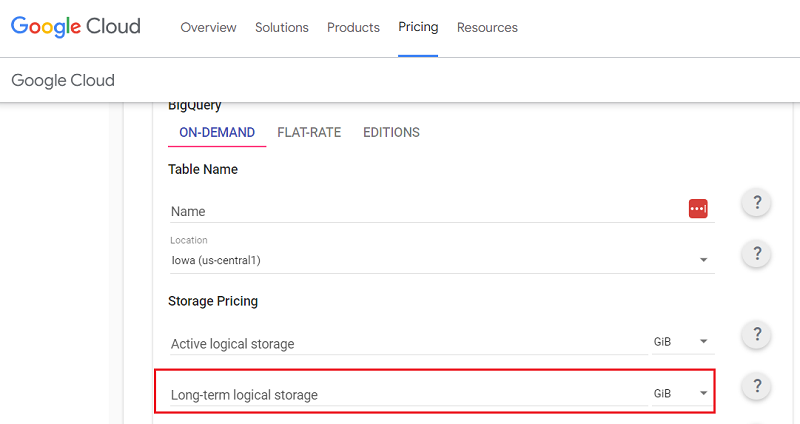Switch to the EDITIONS tab
The height and width of the screenshot is (424, 800).
[391, 133]
